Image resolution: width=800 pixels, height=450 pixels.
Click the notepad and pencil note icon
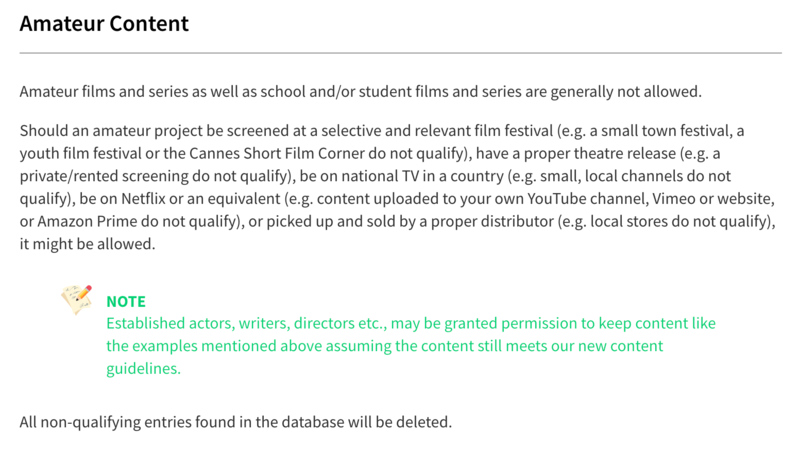coord(77,299)
